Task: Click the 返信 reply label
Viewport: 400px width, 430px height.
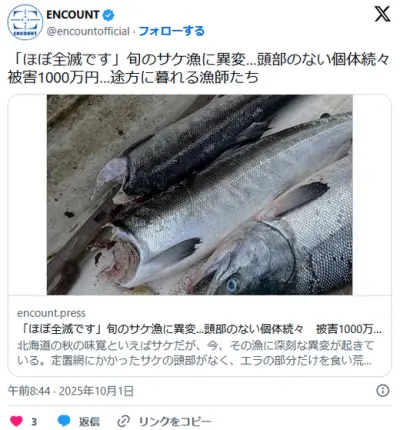Action: [89, 422]
